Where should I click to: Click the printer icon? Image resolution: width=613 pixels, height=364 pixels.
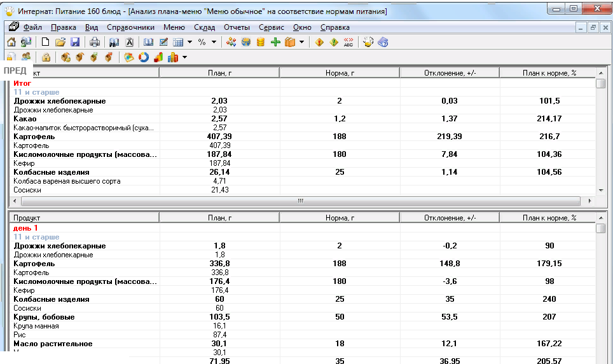point(95,43)
